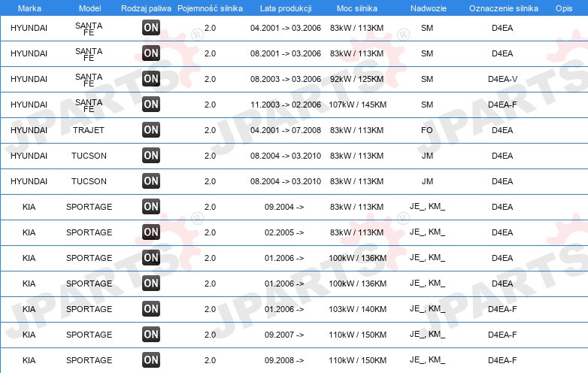This screenshot has width=588, height=373.
Task: Click the 2.0 capacity cell in the 09.2007 row
Action: [210, 335]
